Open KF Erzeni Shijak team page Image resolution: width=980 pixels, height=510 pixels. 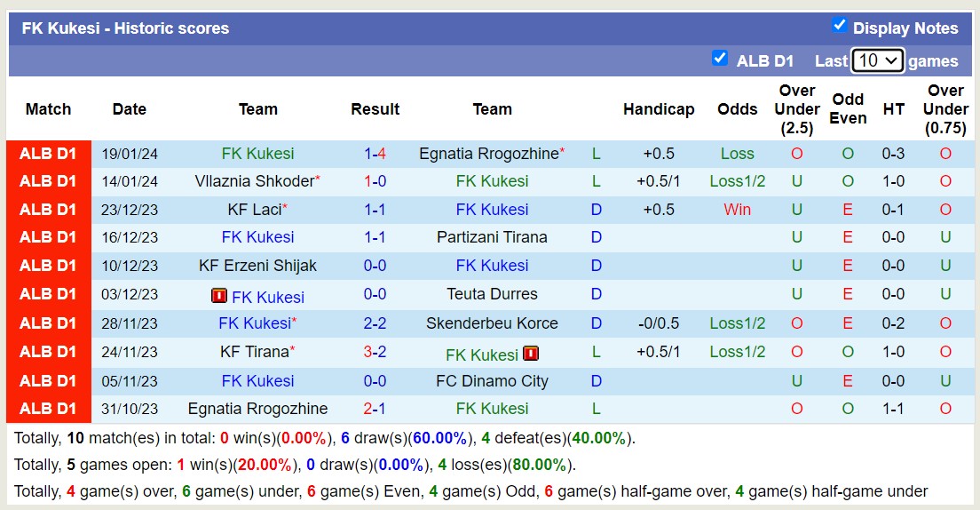tap(257, 266)
